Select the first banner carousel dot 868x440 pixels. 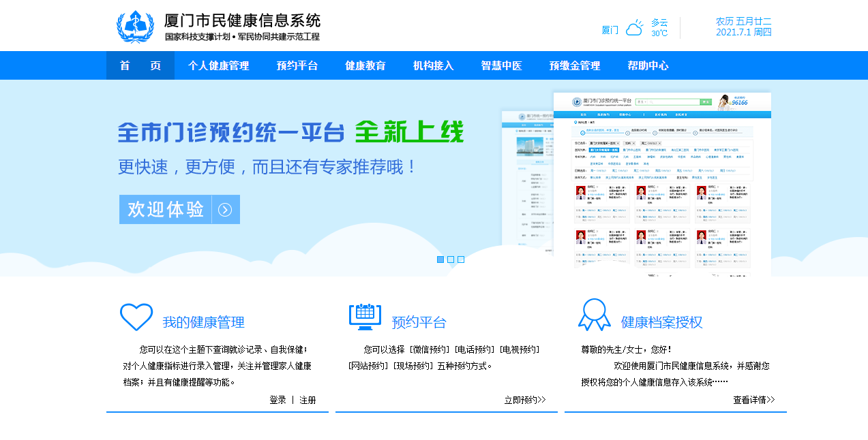[x=440, y=260]
